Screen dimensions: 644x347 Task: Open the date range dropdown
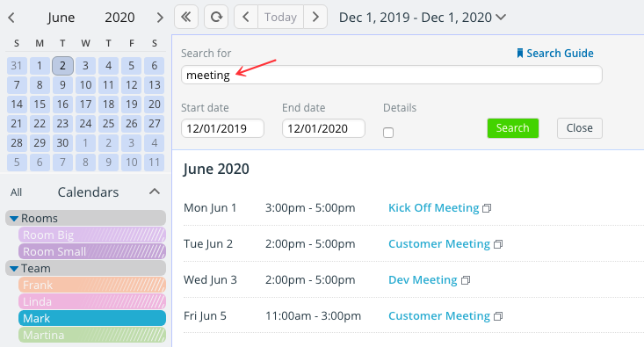[501, 18]
